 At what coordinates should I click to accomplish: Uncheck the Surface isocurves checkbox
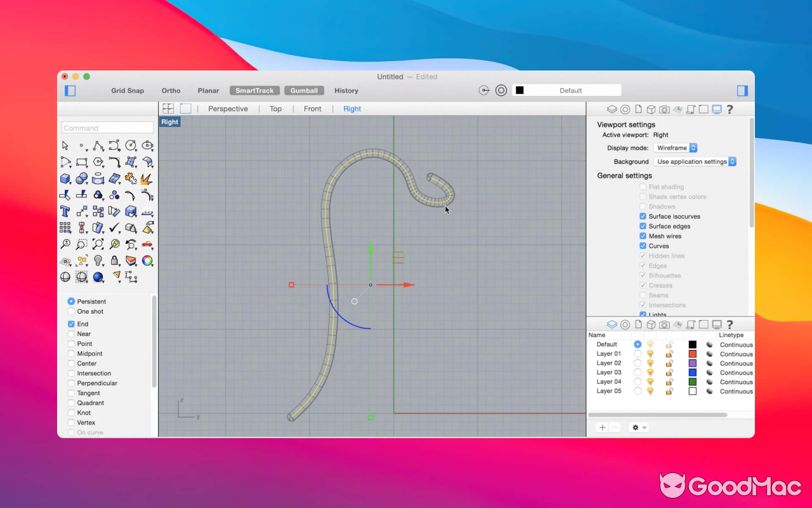click(x=643, y=217)
